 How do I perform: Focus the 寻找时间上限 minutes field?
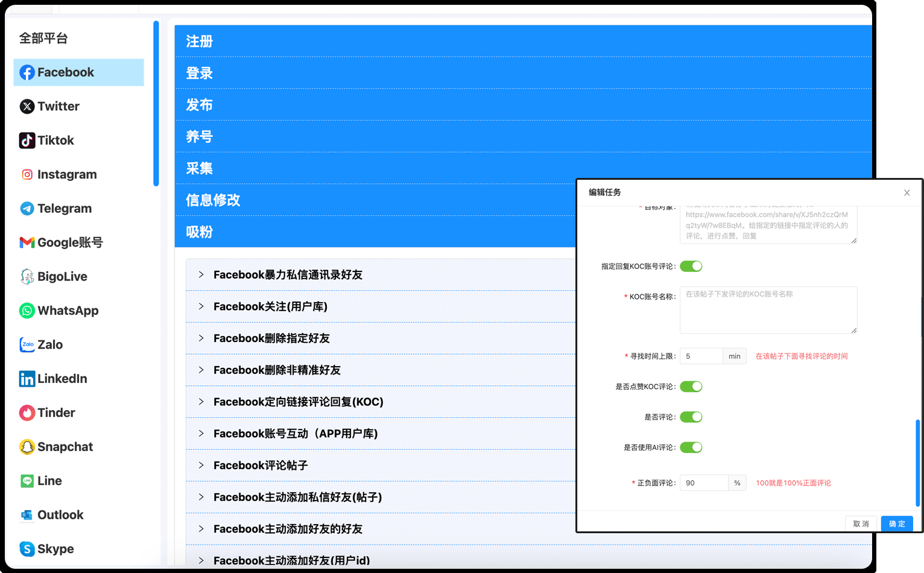coord(701,356)
